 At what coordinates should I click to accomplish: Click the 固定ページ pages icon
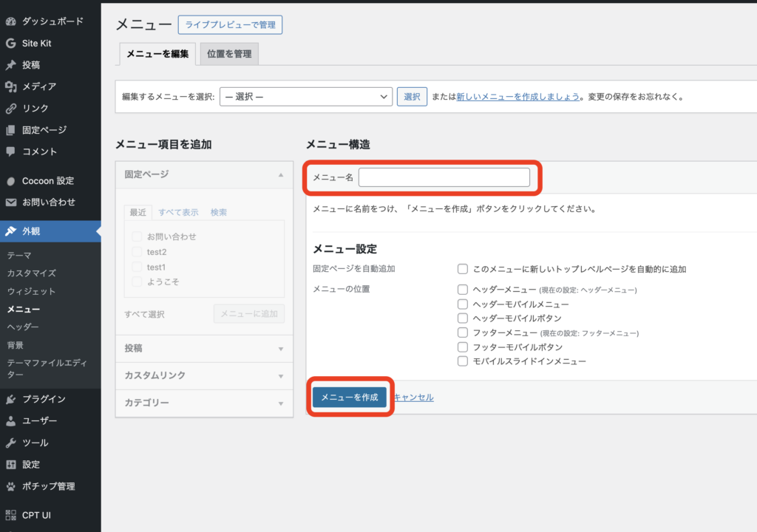(x=10, y=130)
